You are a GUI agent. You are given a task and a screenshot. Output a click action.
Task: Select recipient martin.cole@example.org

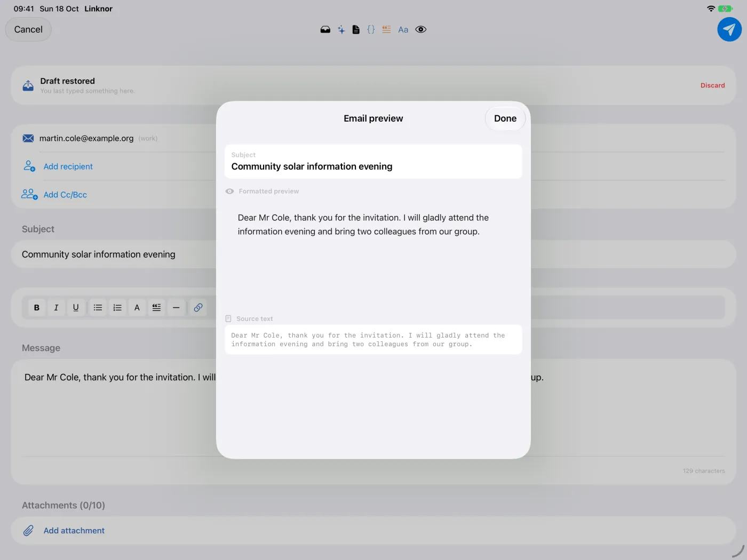[x=86, y=138]
